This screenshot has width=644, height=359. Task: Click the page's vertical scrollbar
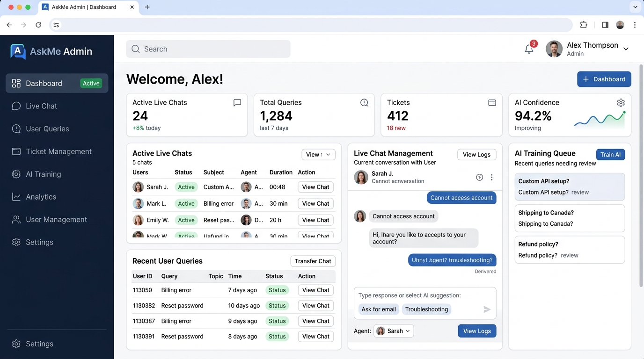coord(641,175)
